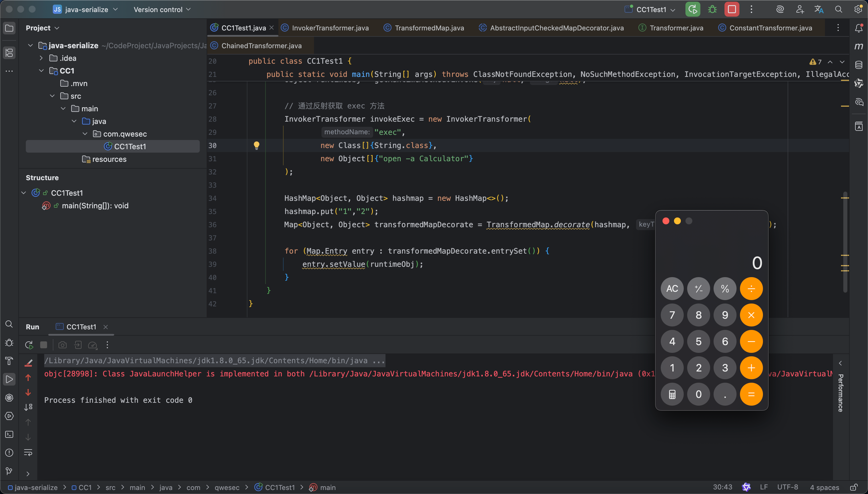Click the UTF-8 encoding in status bar
This screenshot has width=868, height=494.
point(787,488)
